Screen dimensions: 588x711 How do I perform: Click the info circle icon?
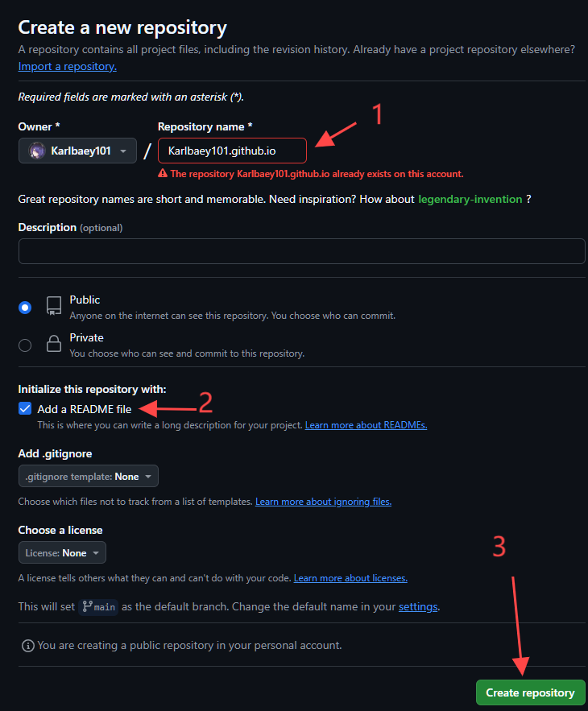(28, 645)
